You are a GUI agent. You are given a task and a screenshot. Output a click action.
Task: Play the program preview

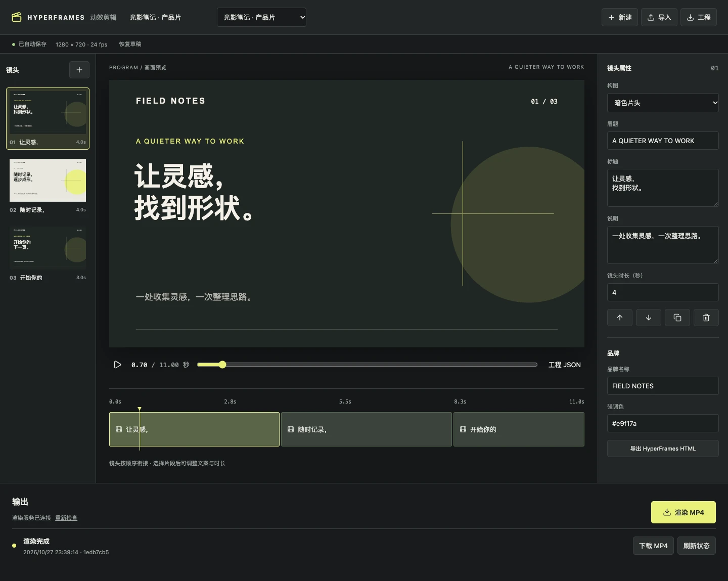point(117,365)
